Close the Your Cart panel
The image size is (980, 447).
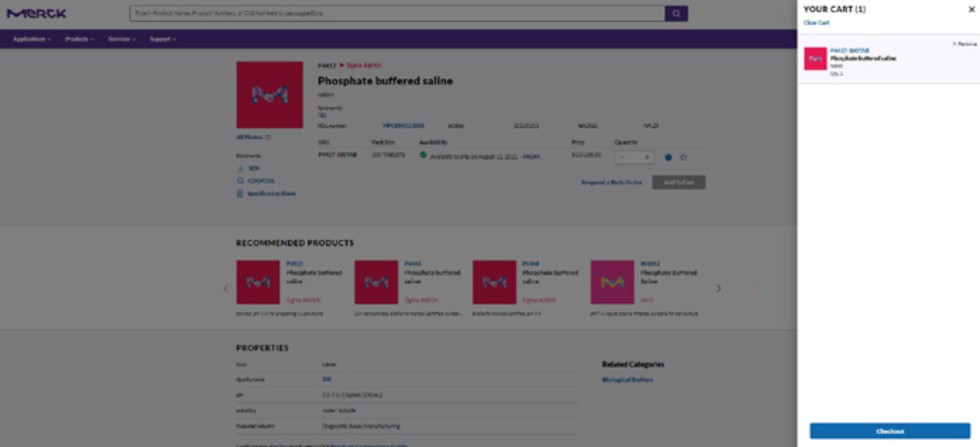tap(971, 9)
